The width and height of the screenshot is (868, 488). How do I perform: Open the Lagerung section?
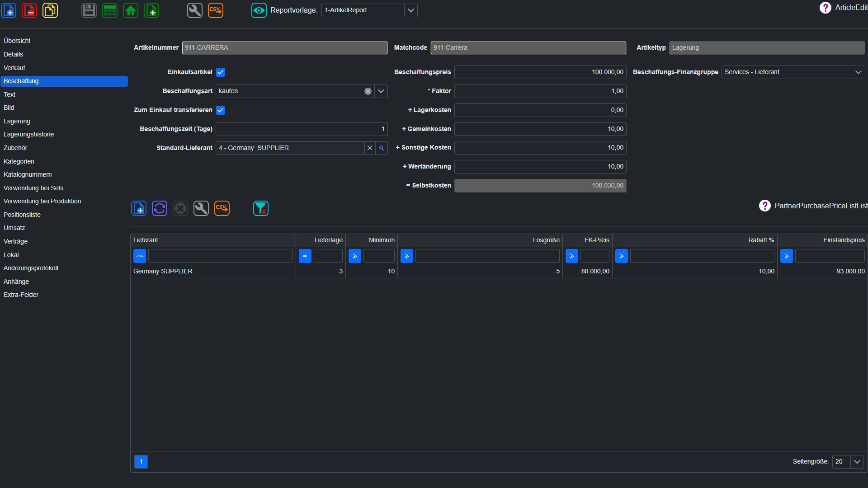pyautogui.click(x=17, y=122)
